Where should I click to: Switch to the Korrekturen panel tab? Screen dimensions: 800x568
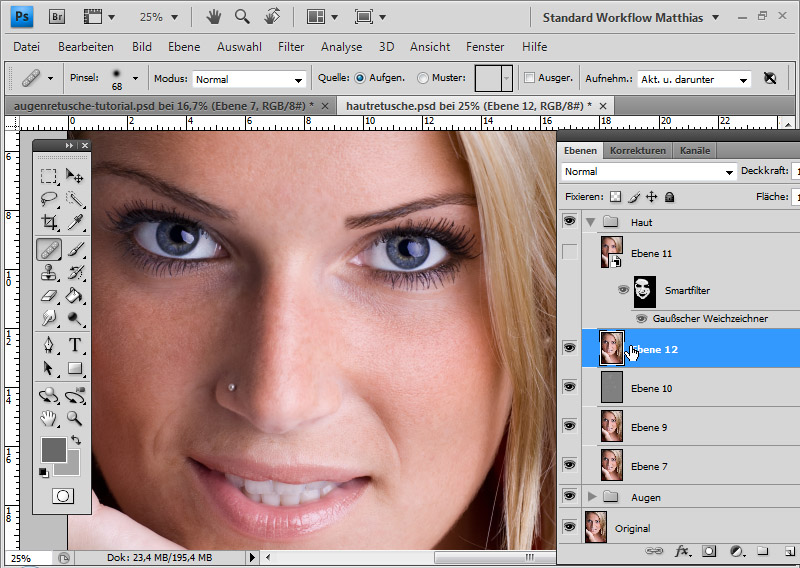click(x=637, y=150)
